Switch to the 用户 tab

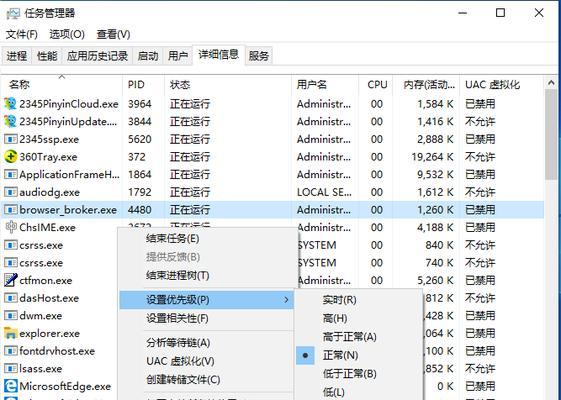[178, 56]
